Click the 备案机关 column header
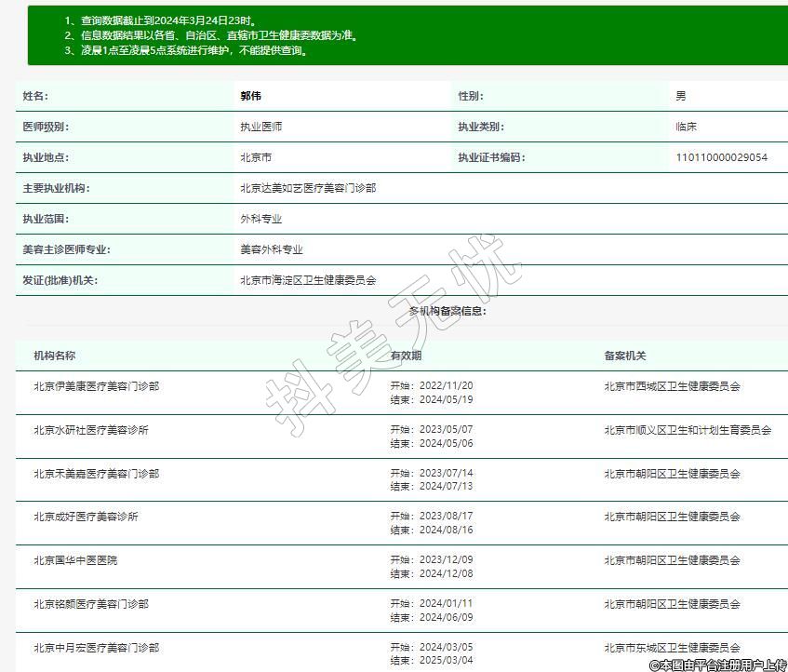The height and width of the screenshot is (672, 788). point(624,356)
